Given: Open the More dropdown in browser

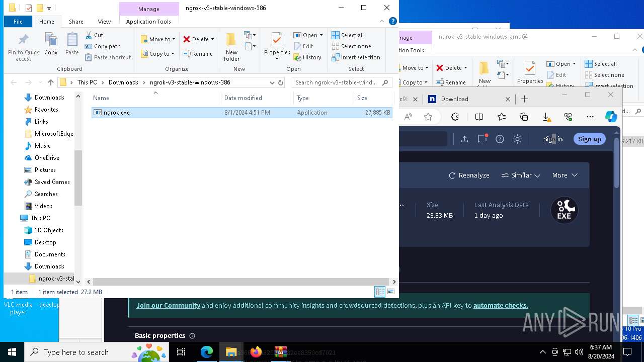Looking at the screenshot, I should [x=565, y=175].
